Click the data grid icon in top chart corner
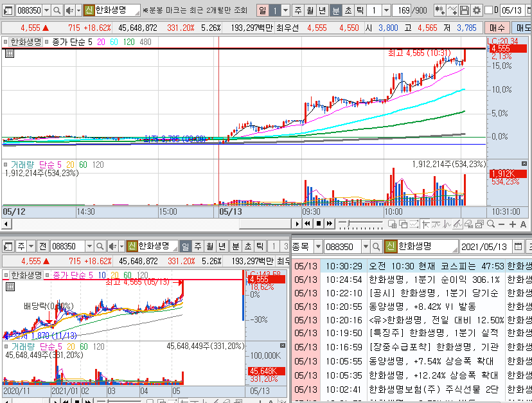 (x=10, y=53)
